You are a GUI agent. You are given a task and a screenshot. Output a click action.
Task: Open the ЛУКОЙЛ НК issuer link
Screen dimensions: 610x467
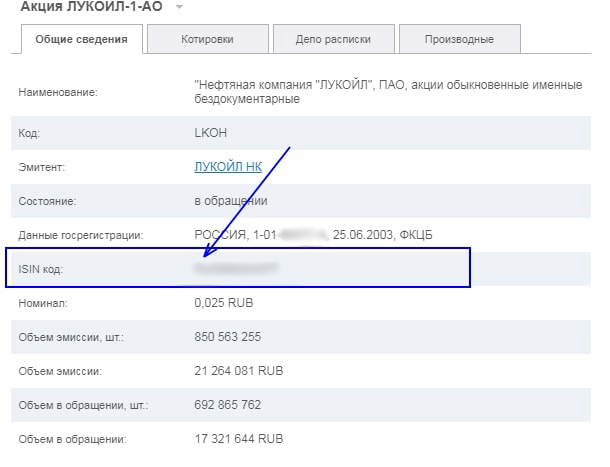[228, 167]
